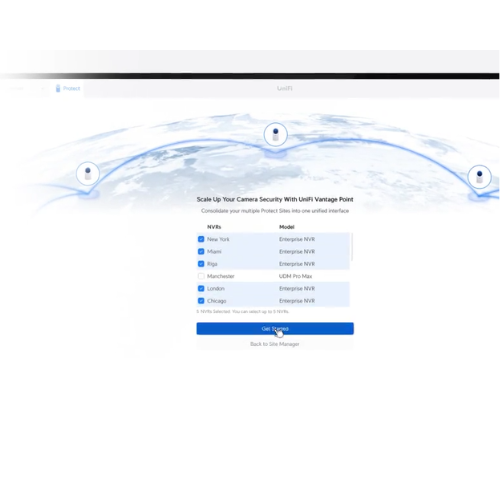
Task: Deselect the Riga NVR checkbox
Action: click(201, 264)
